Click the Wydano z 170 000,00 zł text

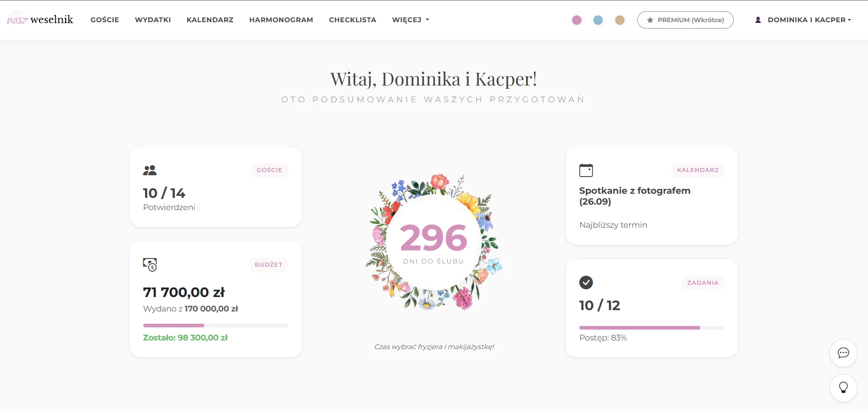pyautogui.click(x=190, y=309)
